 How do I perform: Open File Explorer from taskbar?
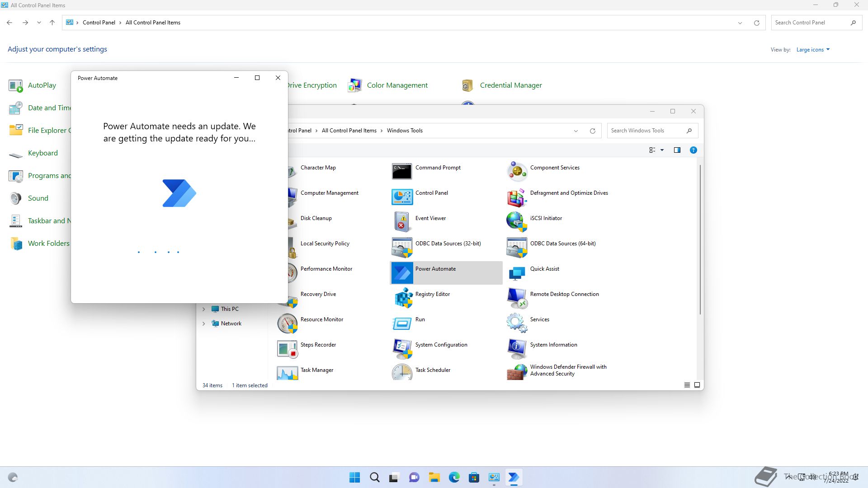click(434, 477)
